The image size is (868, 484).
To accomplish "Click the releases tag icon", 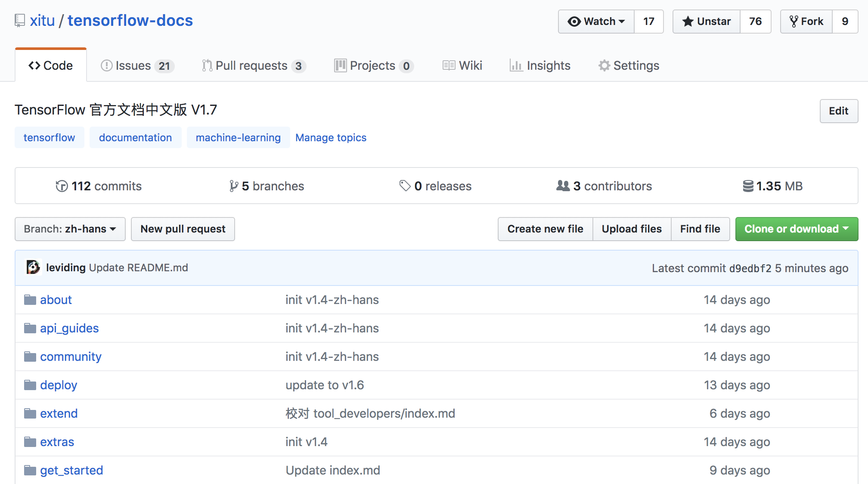I will coord(405,186).
